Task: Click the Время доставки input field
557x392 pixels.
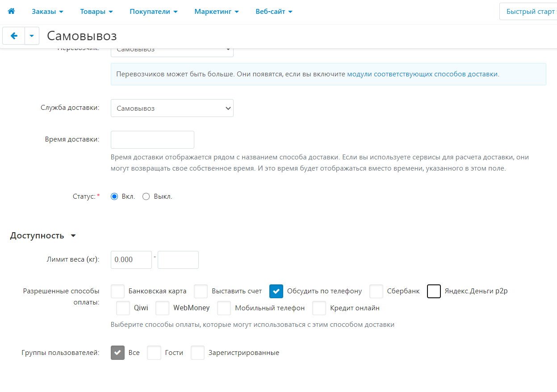Action: 152,140
